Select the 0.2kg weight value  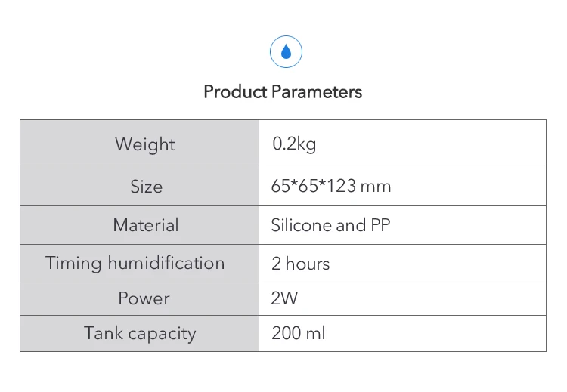(x=294, y=144)
